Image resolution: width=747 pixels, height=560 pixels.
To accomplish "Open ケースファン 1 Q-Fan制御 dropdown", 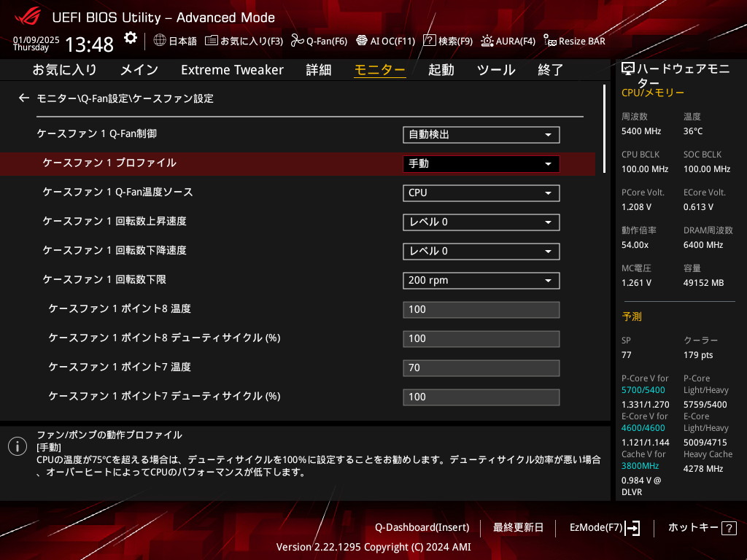I will [481, 135].
